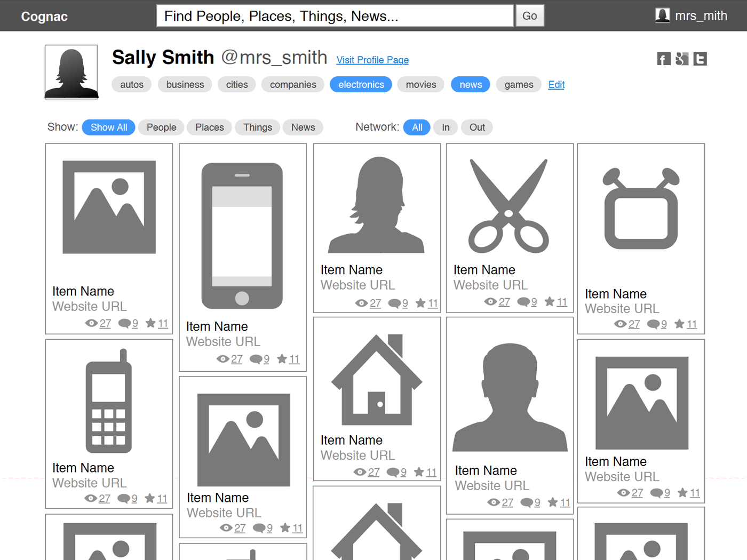
Task: Click the star icon on television card
Action: pyautogui.click(x=679, y=324)
